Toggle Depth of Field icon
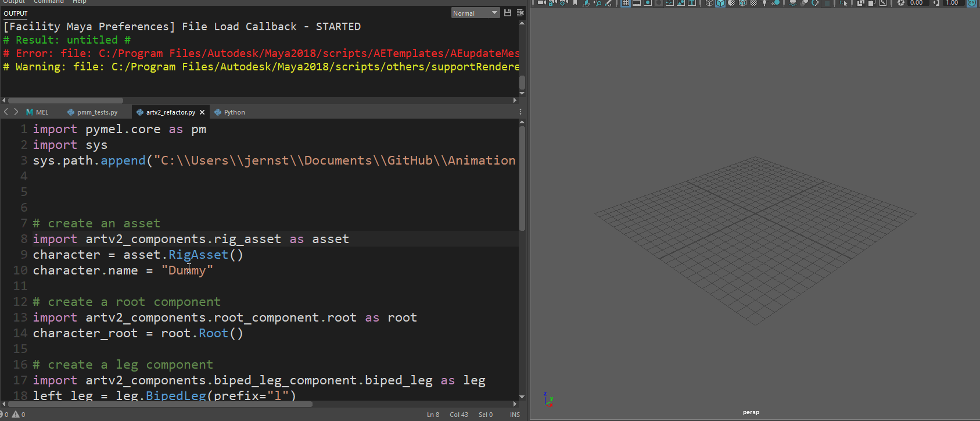The width and height of the screenshot is (980, 421). [x=826, y=3]
